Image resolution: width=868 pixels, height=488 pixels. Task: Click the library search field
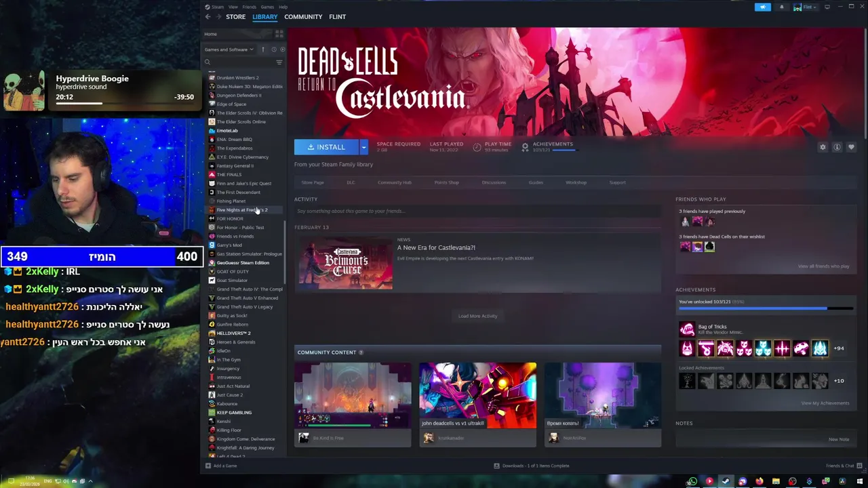(239, 62)
